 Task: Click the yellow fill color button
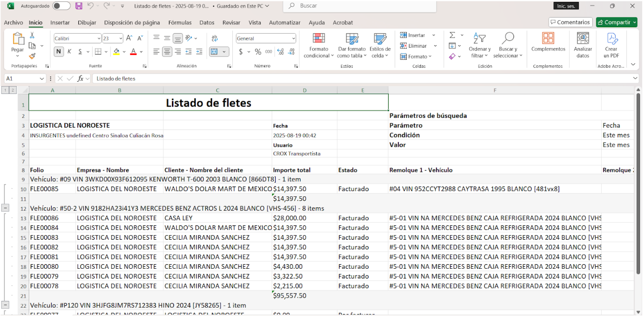116,52
